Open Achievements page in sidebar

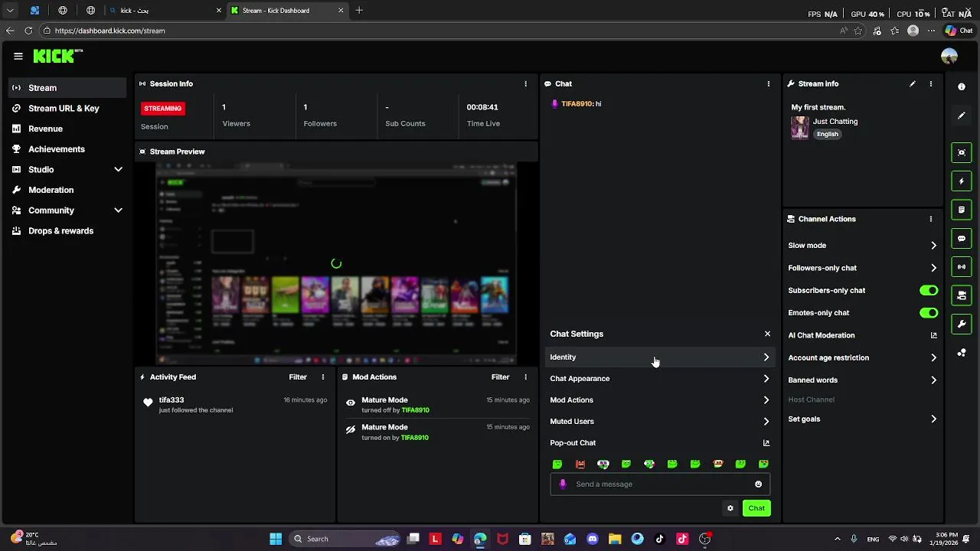(67, 149)
